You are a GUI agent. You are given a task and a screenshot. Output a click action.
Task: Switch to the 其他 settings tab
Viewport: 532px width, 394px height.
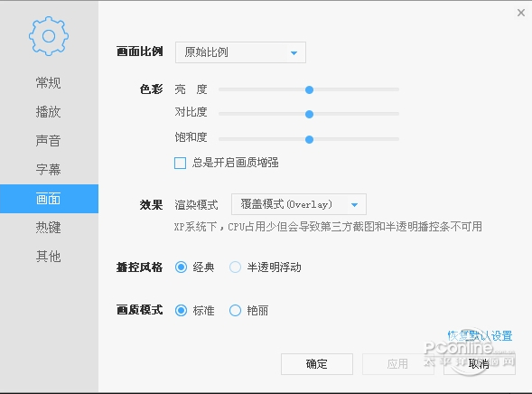pyautogui.click(x=49, y=257)
